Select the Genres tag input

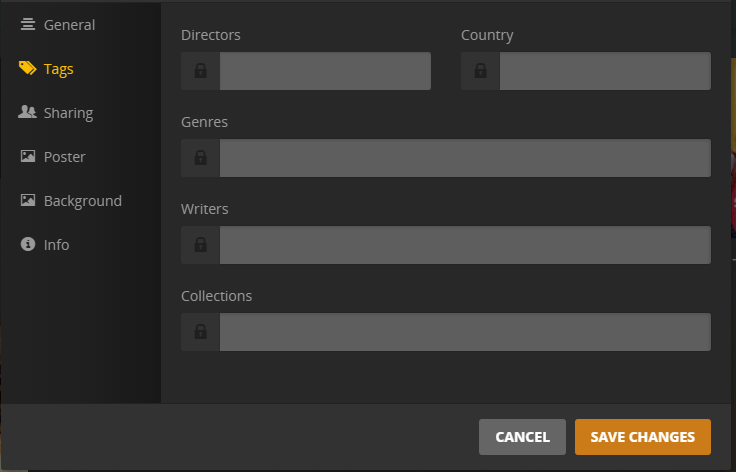pyautogui.click(x=465, y=158)
